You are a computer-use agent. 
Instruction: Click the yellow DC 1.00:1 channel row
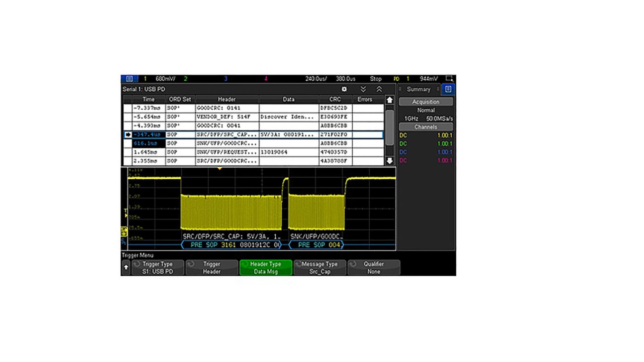pyautogui.click(x=425, y=135)
